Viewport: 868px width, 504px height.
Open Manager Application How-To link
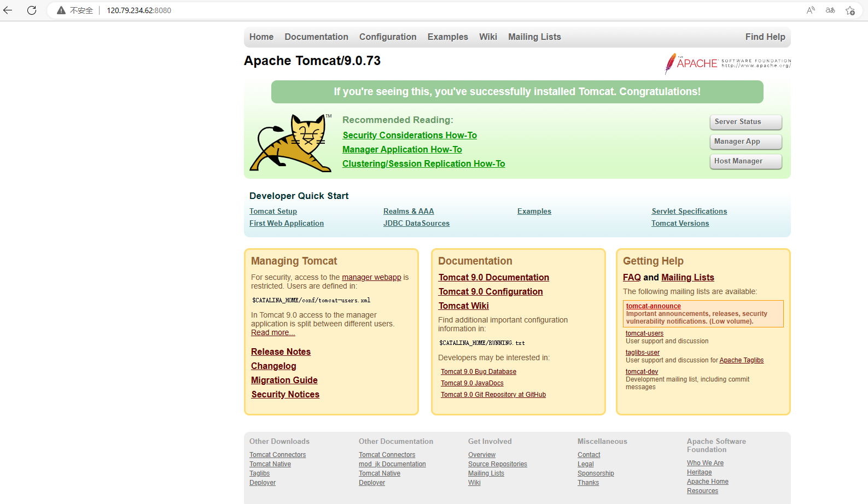(402, 149)
